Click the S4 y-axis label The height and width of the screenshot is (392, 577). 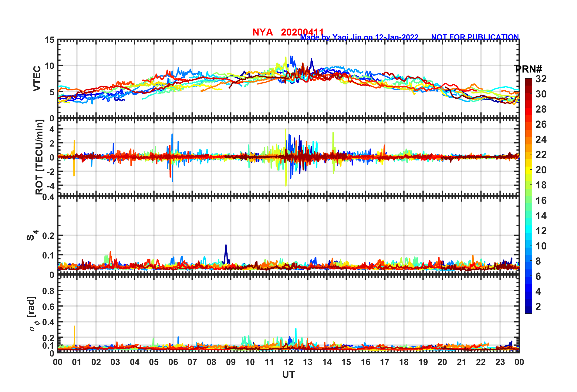[x=32, y=235]
